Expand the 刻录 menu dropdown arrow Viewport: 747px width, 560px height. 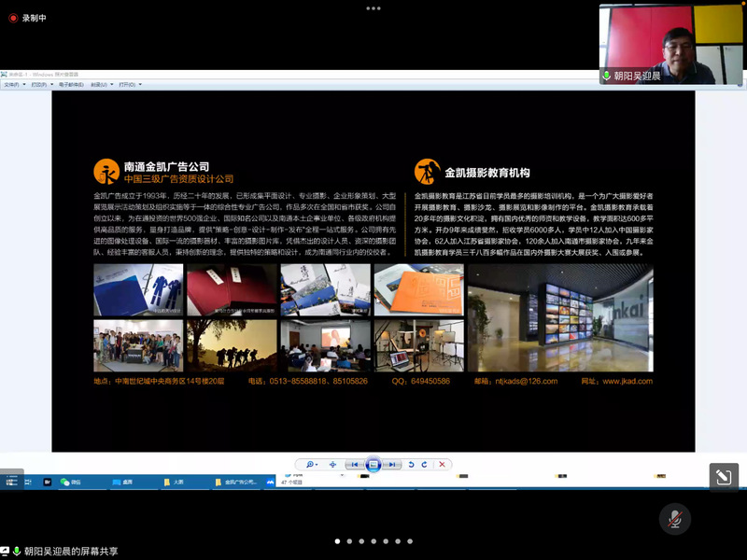(x=112, y=85)
